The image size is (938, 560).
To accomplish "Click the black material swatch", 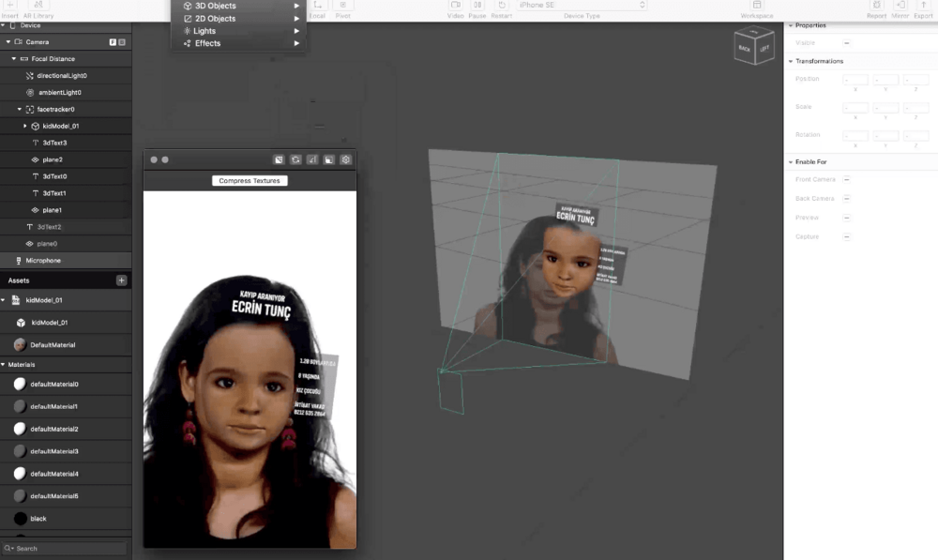I will coord(21,519).
